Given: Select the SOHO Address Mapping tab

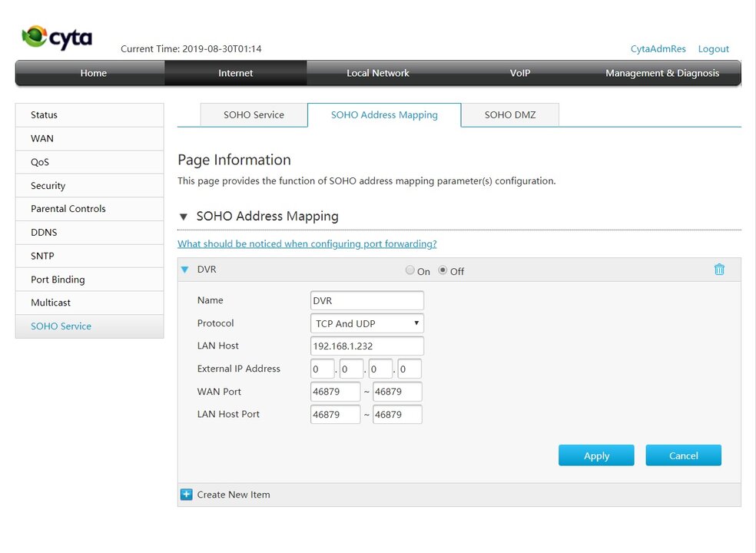Looking at the screenshot, I should (x=384, y=114).
